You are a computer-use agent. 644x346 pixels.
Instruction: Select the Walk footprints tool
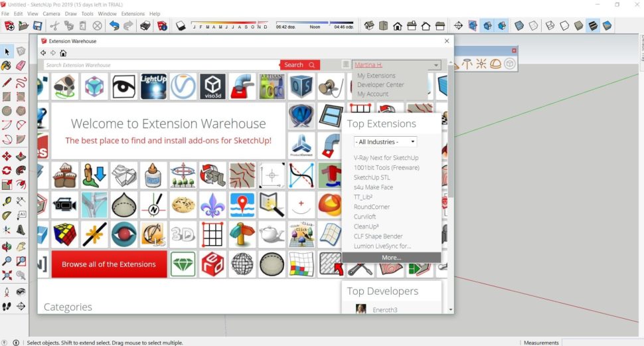pyautogui.click(x=7, y=306)
